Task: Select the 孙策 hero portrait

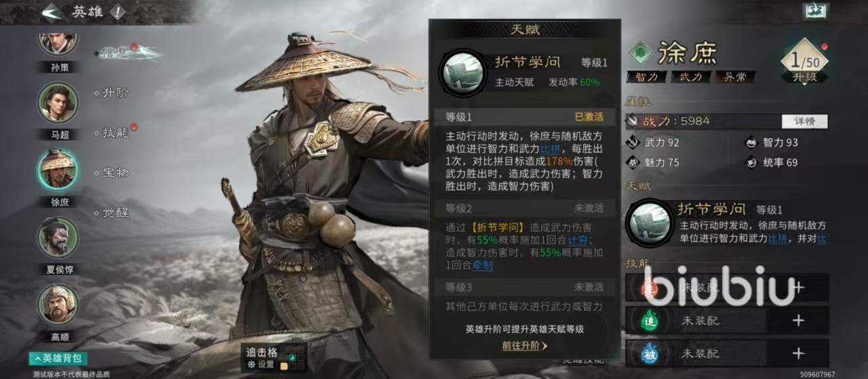Action: (57, 42)
